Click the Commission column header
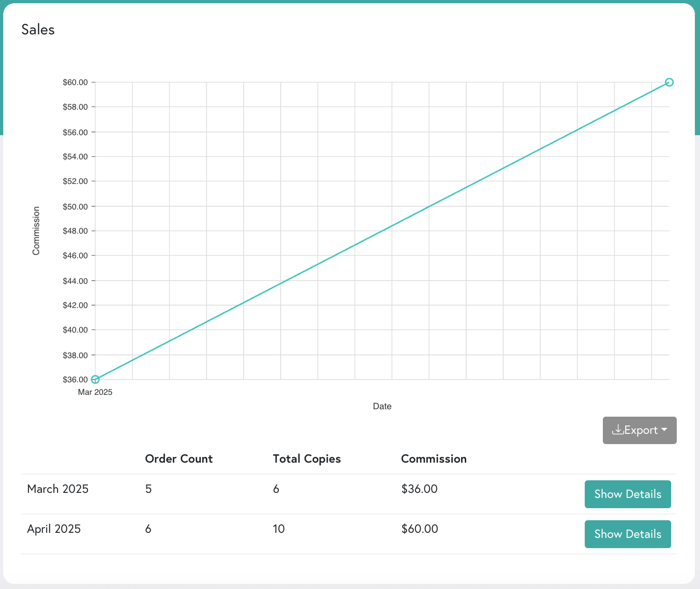The width and height of the screenshot is (700, 589). coord(434,459)
